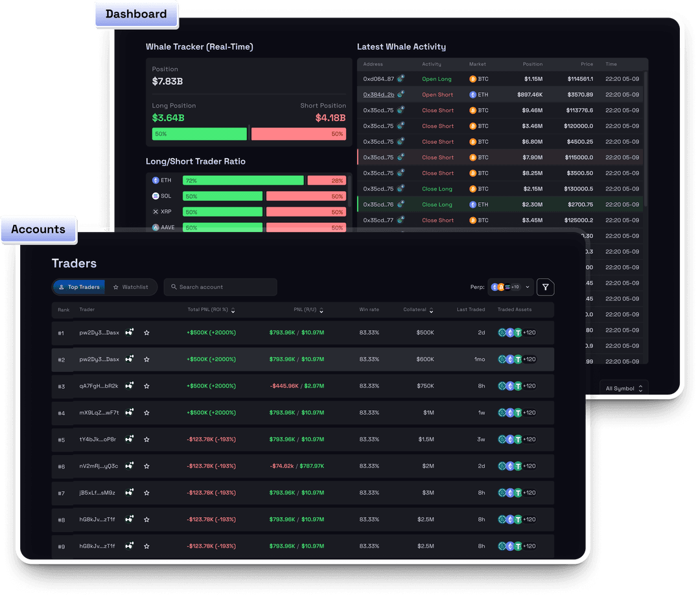Toggle the star on rank #8 trader row

pos(146,519)
